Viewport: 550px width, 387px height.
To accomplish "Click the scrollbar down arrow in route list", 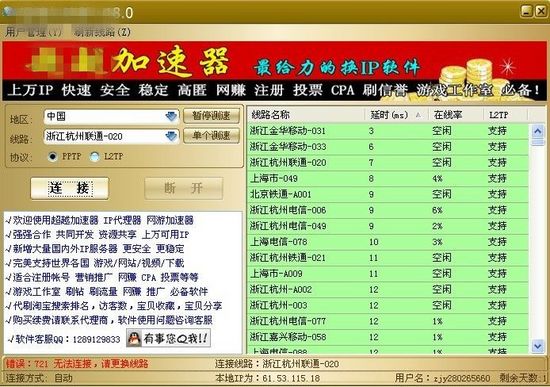I will 538,346.
